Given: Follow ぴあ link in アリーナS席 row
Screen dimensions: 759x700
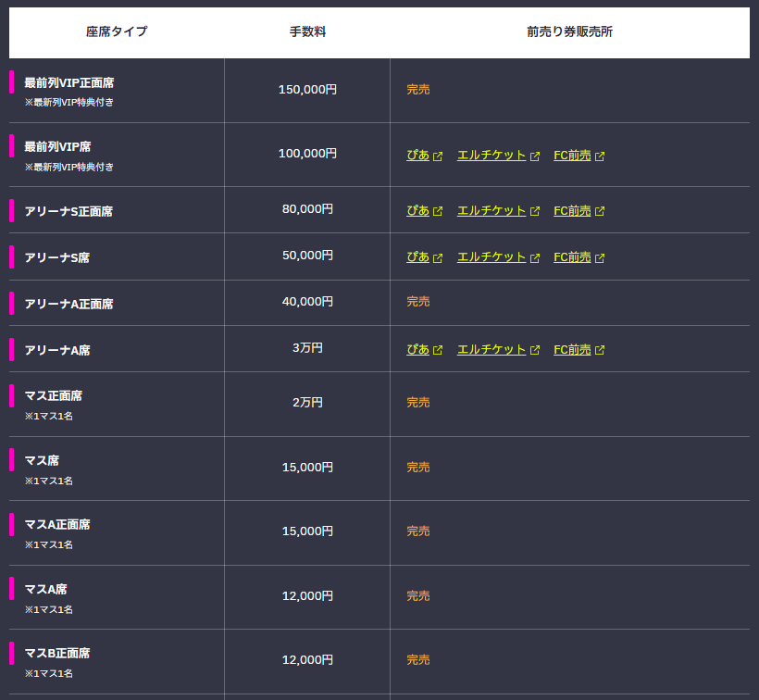Looking at the screenshot, I should coord(417,257).
